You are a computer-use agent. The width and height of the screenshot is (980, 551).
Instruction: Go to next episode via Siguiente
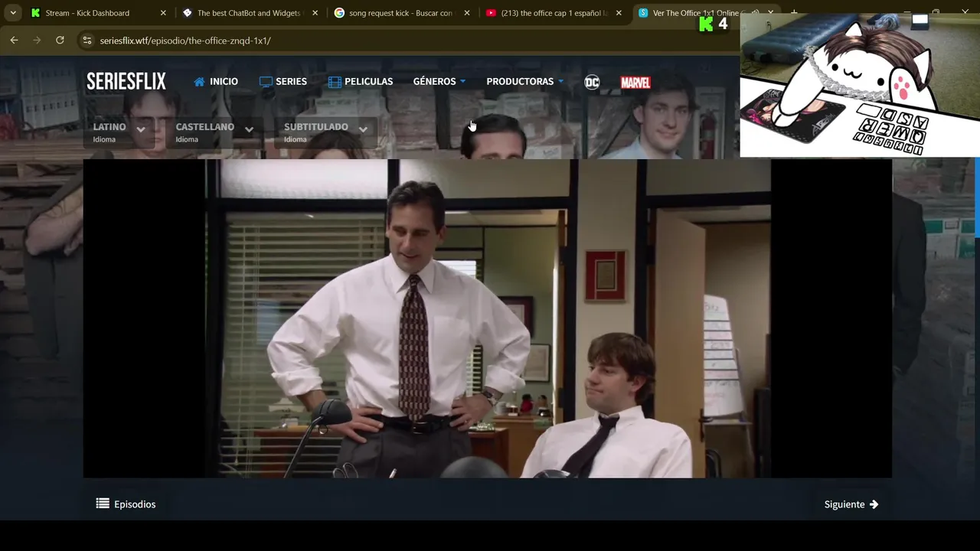coord(851,504)
